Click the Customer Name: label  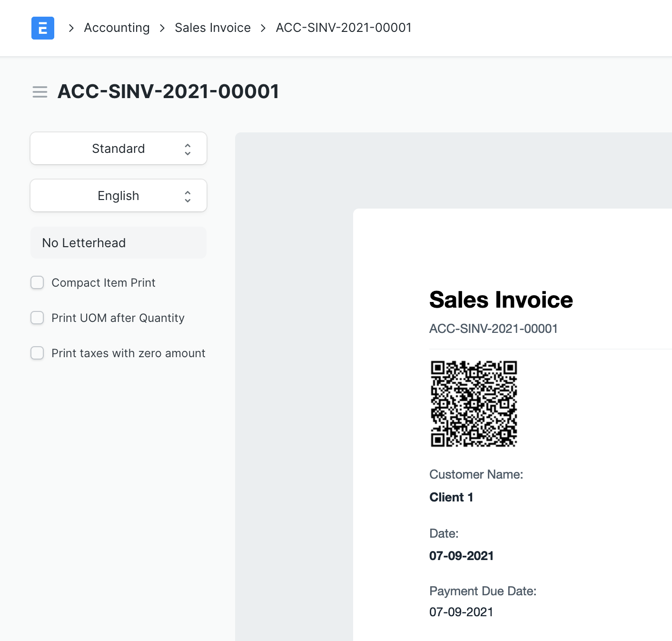(476, 474)
